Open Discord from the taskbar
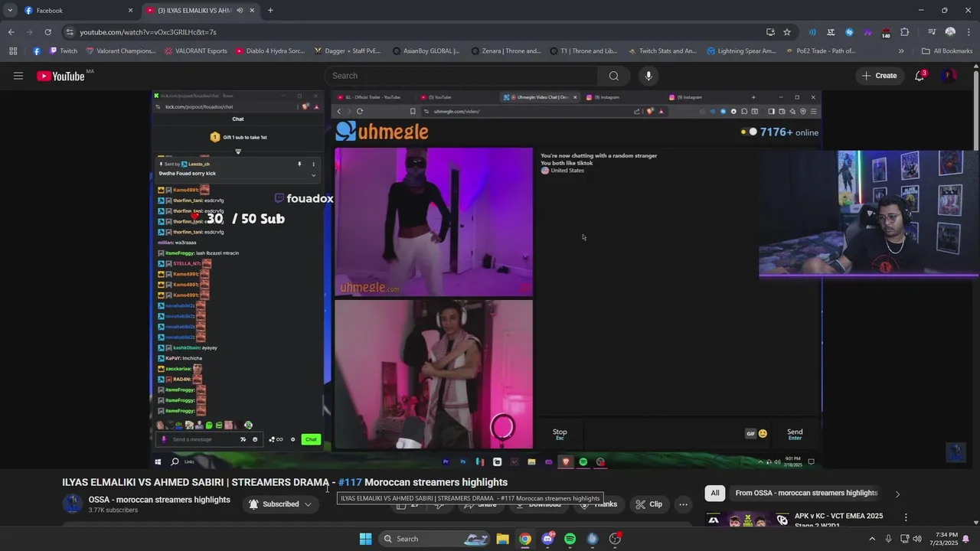 547,539
